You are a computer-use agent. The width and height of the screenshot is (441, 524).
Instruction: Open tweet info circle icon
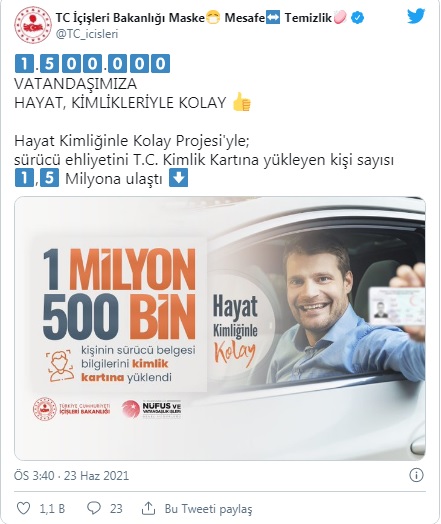click(x=416, y=475)
